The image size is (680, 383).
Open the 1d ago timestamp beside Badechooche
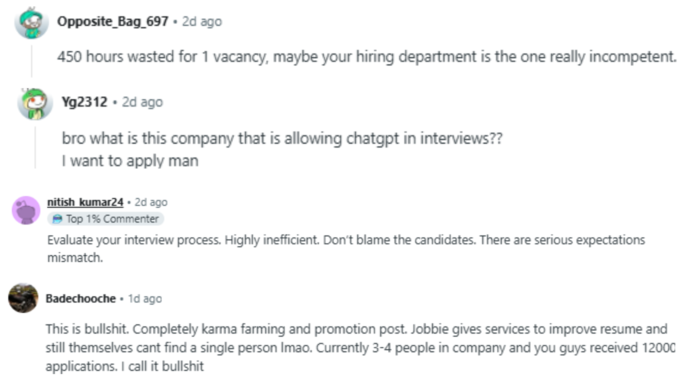pos(145,298)
